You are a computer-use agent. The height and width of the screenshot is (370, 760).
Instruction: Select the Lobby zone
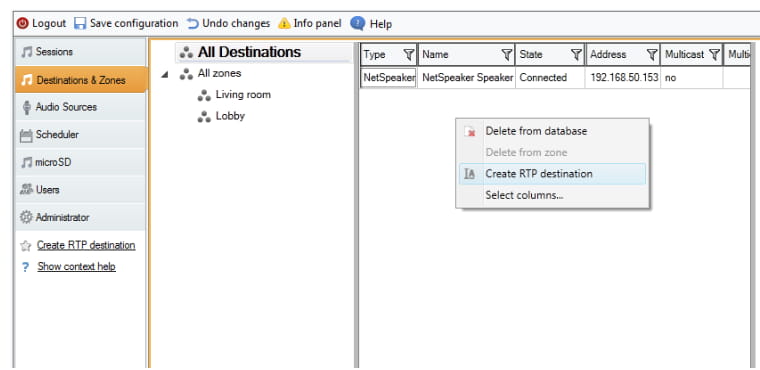pyautogui.click(x=230, y=116)
